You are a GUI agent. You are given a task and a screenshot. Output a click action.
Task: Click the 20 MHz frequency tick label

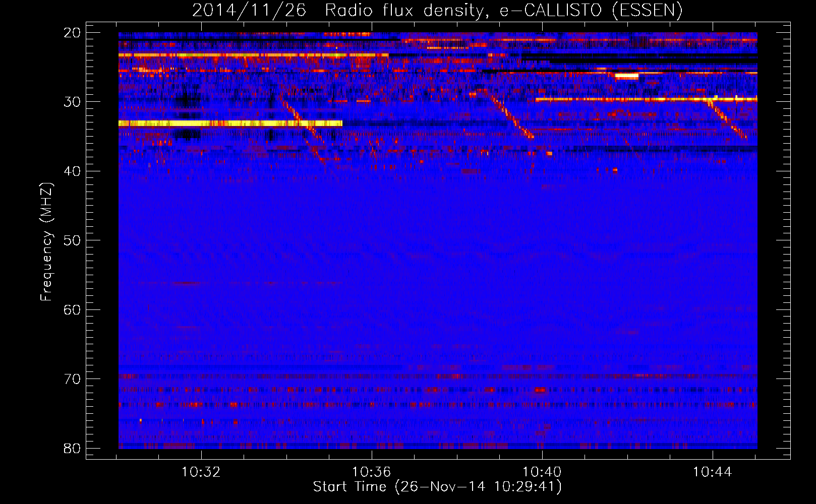(x=72, y=33)
